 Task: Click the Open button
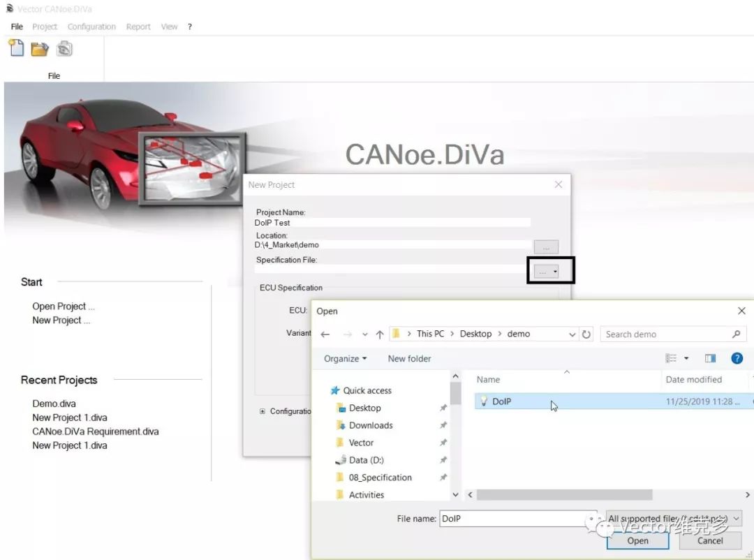click(x=637, y=540)
